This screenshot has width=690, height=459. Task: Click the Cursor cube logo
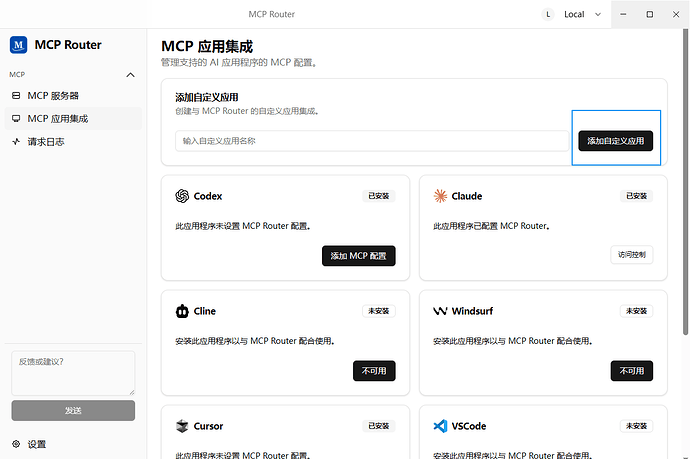pyautogui.click(x=182, y=426)
